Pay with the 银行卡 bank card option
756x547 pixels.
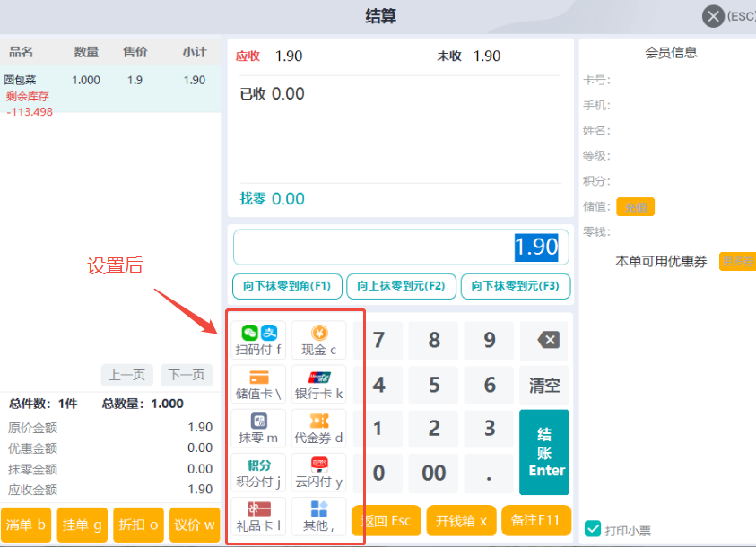pyautogui.click(x=318, y=384)
